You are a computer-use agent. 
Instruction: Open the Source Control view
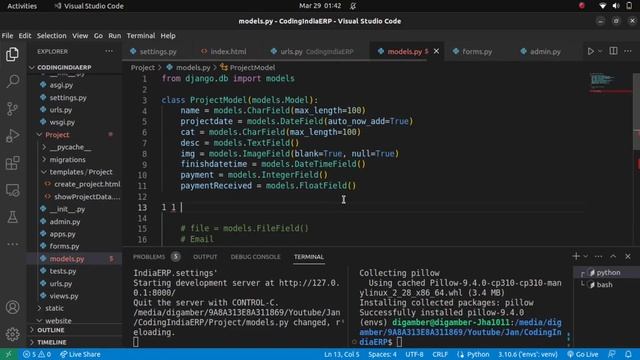[12, 108]
